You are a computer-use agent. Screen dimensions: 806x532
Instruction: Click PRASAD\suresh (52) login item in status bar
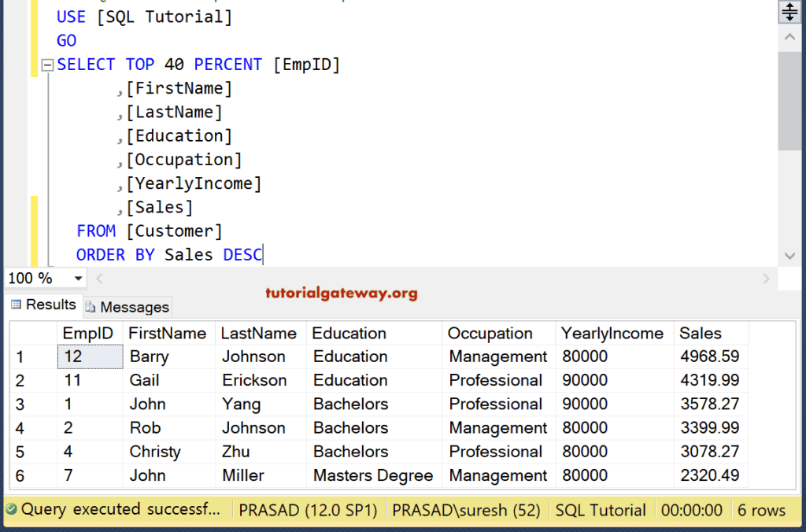click(x=466, y=509)
